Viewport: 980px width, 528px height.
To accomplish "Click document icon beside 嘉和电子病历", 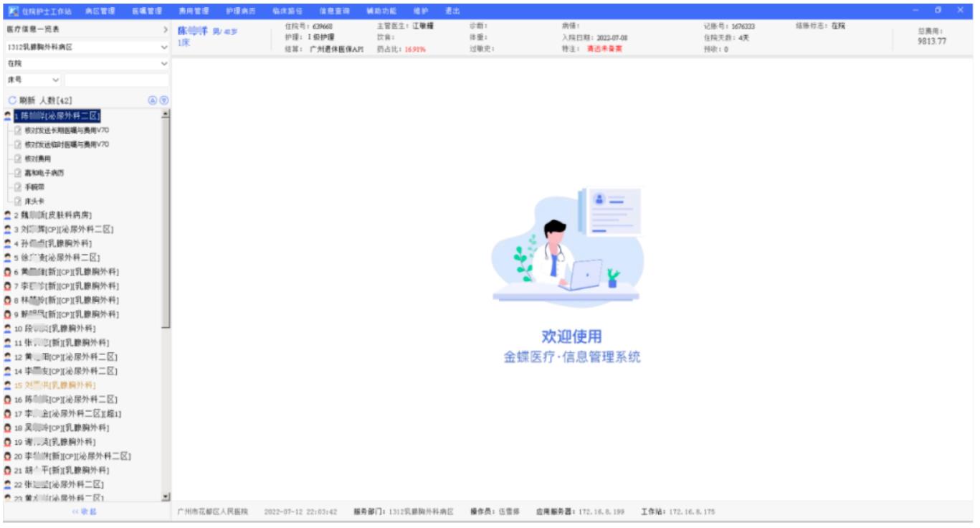I will click(x=18, y=173).
